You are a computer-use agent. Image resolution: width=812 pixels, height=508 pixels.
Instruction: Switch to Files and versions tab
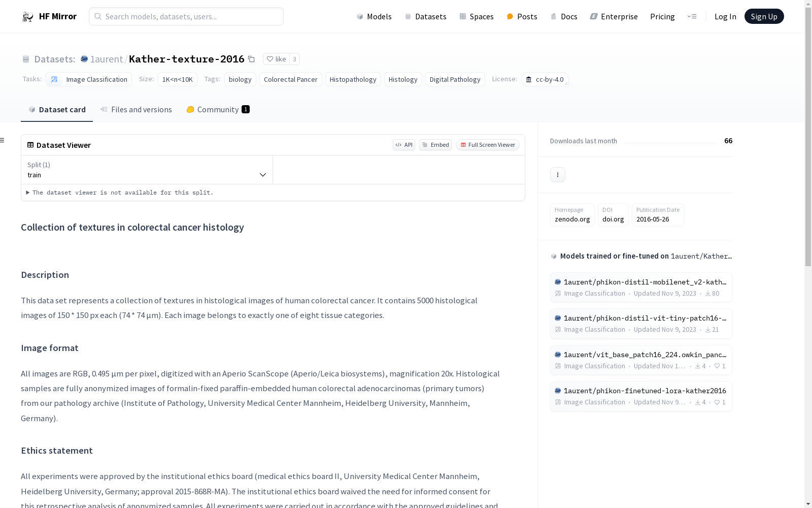136,109
